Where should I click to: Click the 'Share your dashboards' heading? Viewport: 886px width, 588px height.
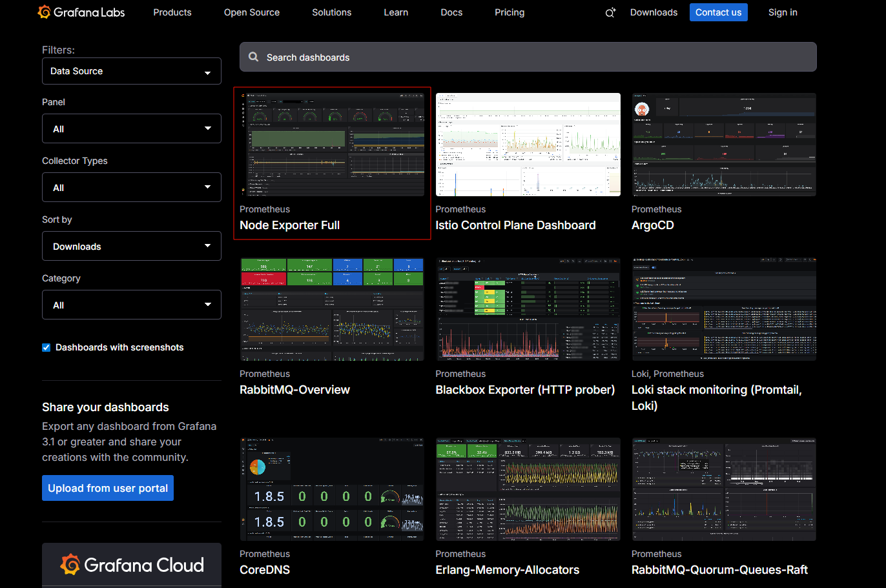click(x=105, y=407)
